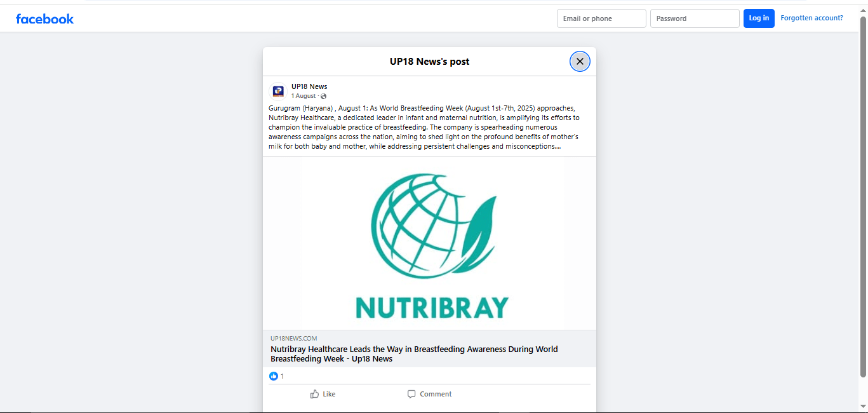View the reaction count of 1
This screenshot has width=868, height=413.
pos(283,376)
